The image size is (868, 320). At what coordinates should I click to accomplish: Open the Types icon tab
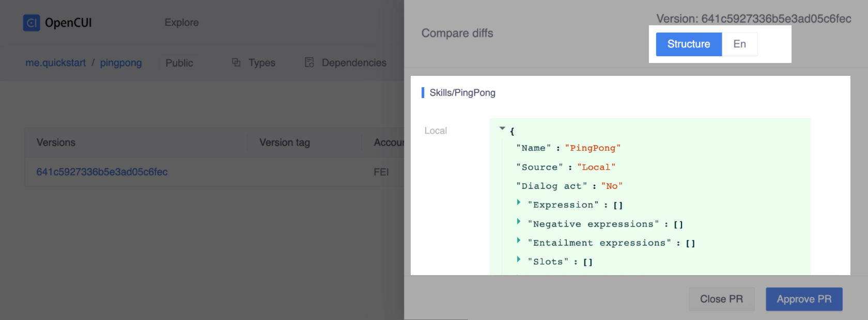pyautogui.click(x=236, y=62)
